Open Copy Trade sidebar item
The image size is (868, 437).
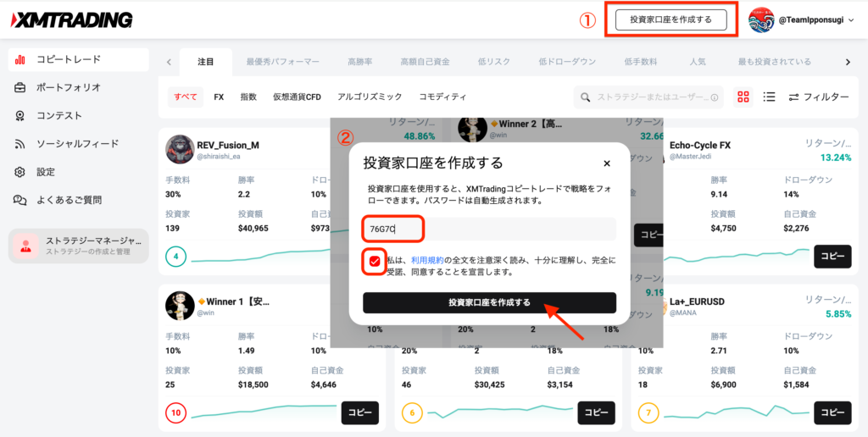[78, 59]
